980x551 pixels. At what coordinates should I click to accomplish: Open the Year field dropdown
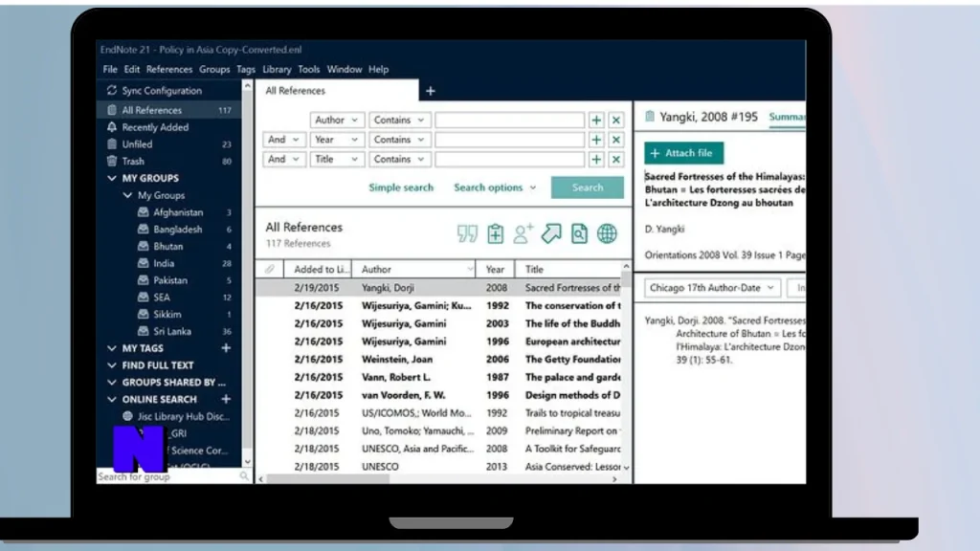336,140
